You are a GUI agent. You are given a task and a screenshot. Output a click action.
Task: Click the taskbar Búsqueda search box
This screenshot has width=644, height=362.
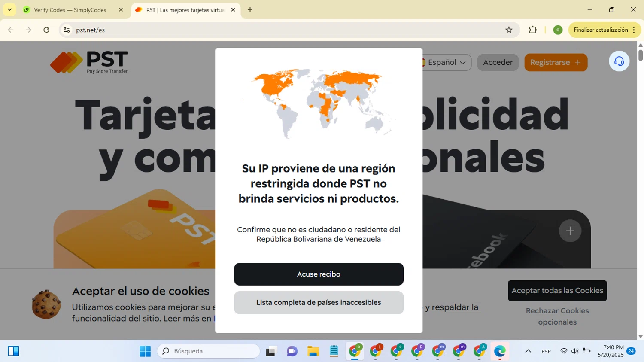click(x=209, y=351)
